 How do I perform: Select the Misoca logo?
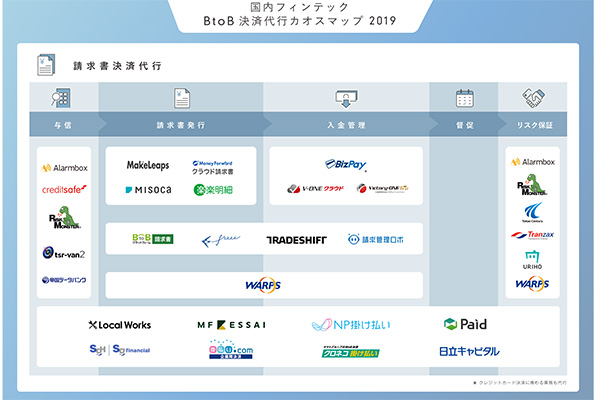coord(148,189)
